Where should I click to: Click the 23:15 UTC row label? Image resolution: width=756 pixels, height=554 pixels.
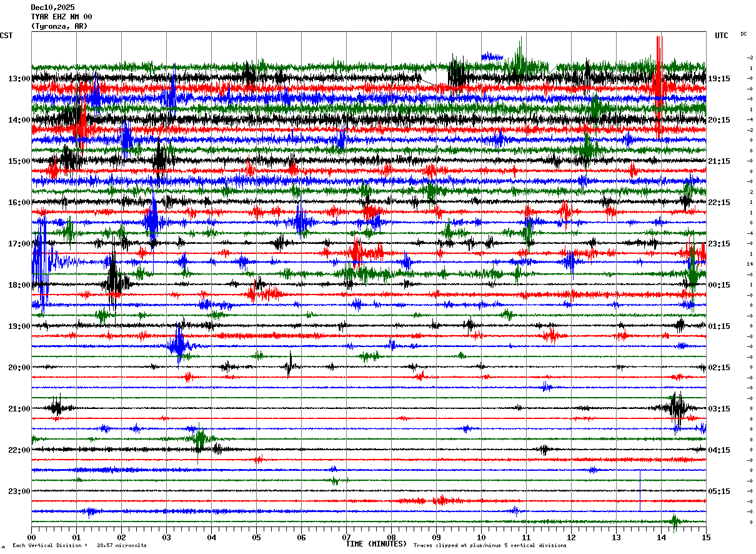(719, 244)
